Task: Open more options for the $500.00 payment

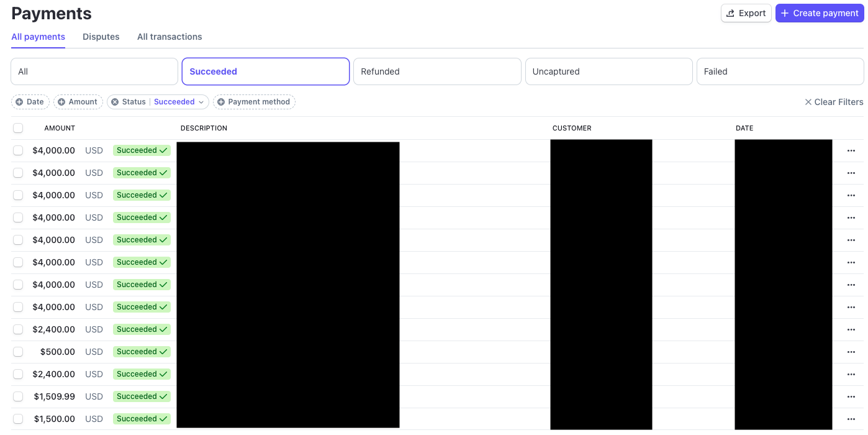Action: pyautogui.click(x=851, y=352)
